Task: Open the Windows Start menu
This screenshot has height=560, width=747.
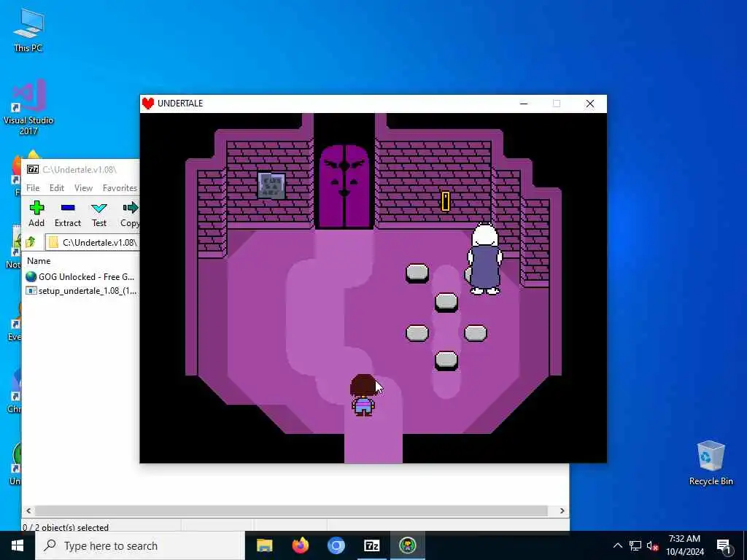Action: [x=18, y=545]
